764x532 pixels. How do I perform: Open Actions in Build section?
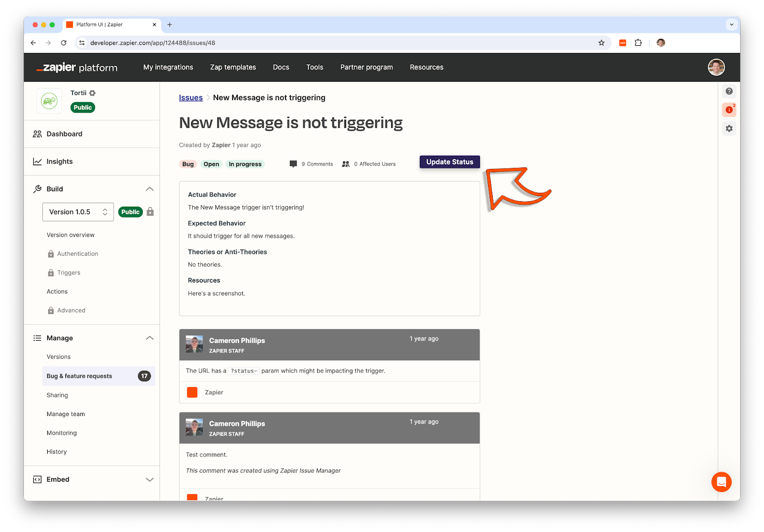point(57,292)
